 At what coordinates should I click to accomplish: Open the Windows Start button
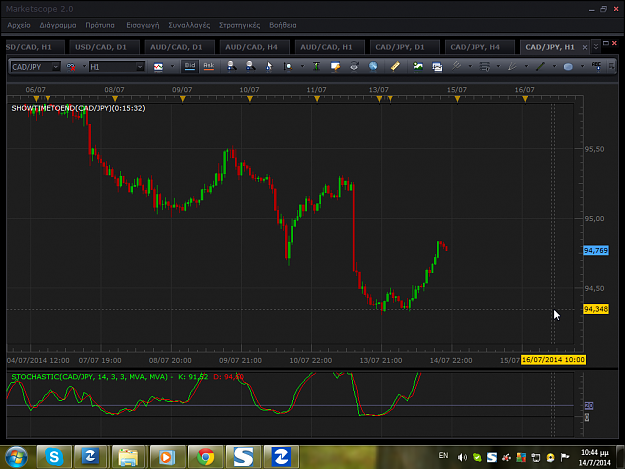(16, 457)
